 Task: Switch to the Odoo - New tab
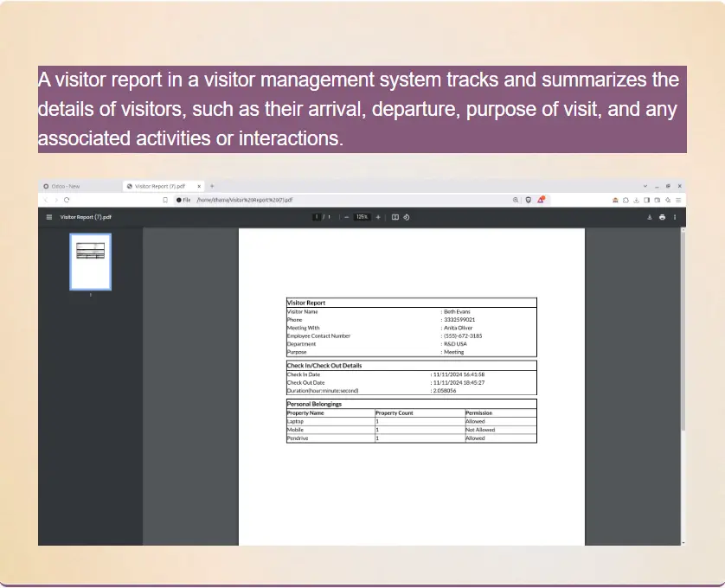click(x=67, y=186)
